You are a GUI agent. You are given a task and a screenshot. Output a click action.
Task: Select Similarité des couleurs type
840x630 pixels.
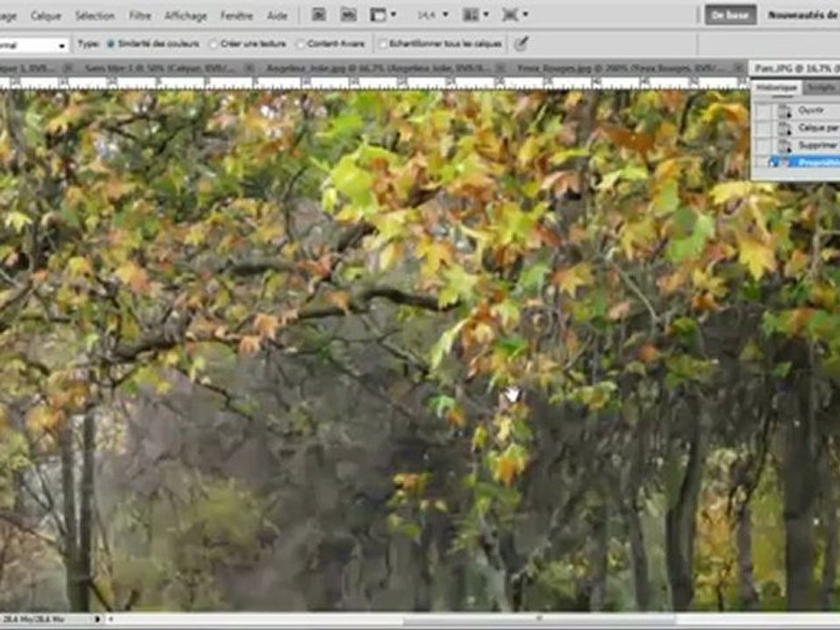pyautogui.click(x=111, y=44)
